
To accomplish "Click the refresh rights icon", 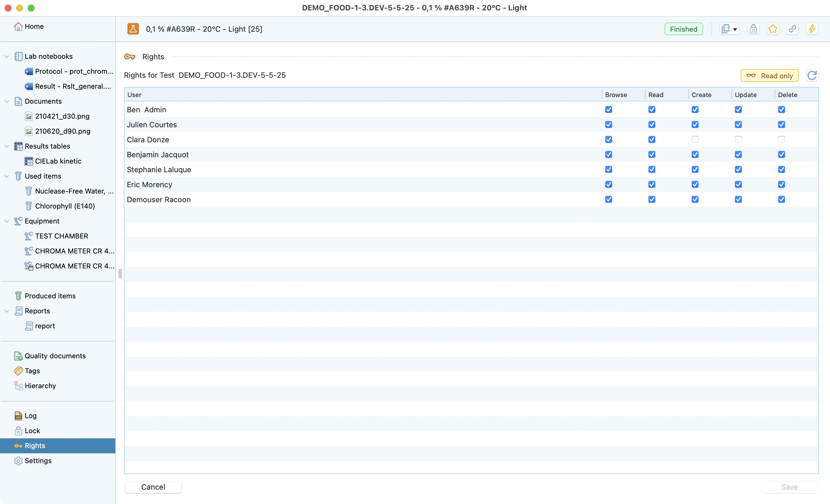I will coord(812,75).
